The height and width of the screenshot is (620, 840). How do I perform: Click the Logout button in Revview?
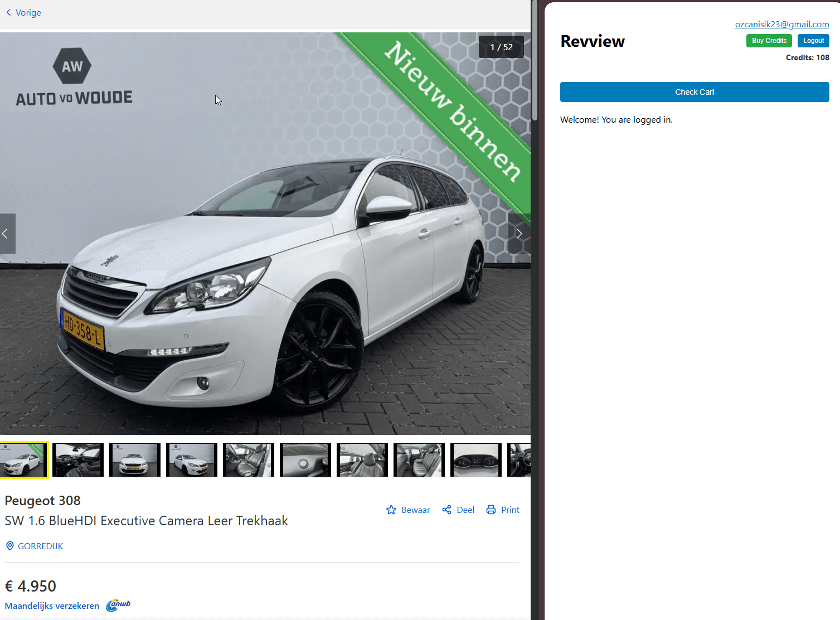point(813,40)
